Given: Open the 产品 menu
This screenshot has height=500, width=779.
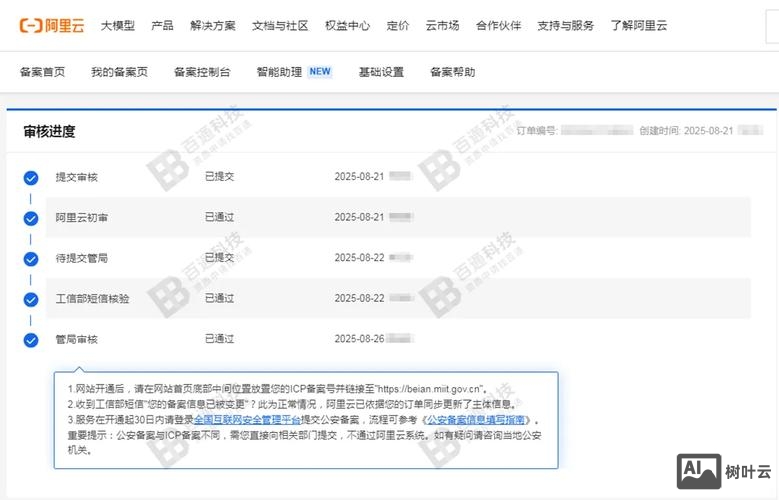Looking at the screenshot, I should 162,25.
